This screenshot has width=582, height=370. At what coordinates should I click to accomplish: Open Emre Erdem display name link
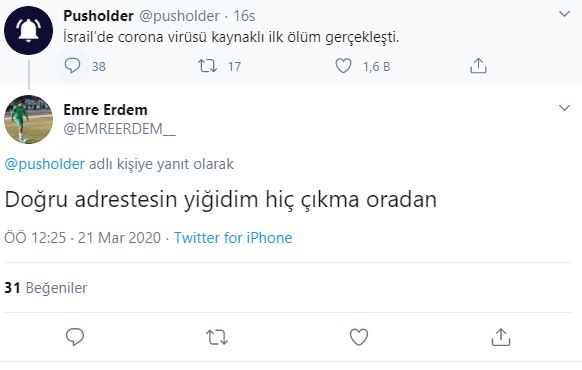pyautogui.click(x=105, y=110)
